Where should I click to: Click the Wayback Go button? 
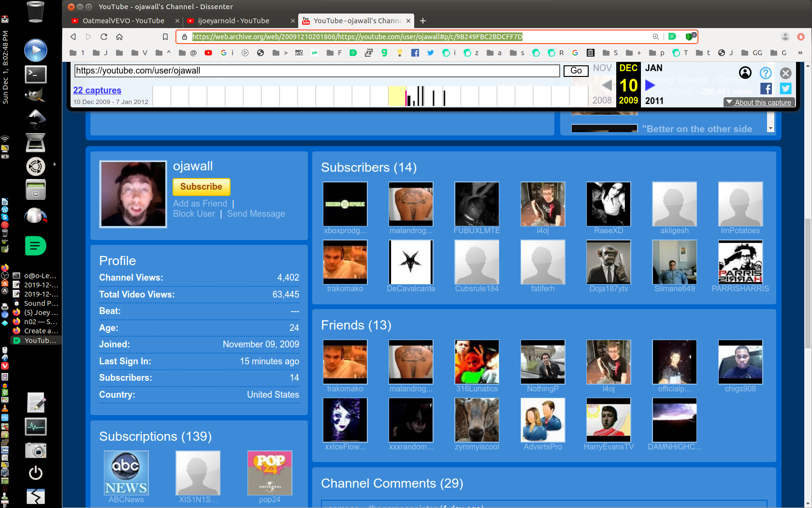(576, 71)
